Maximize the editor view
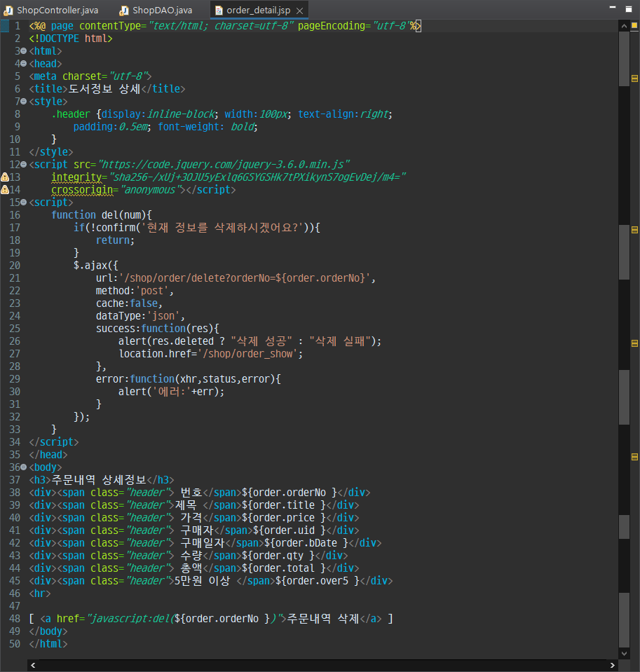 tap(629, 8)
